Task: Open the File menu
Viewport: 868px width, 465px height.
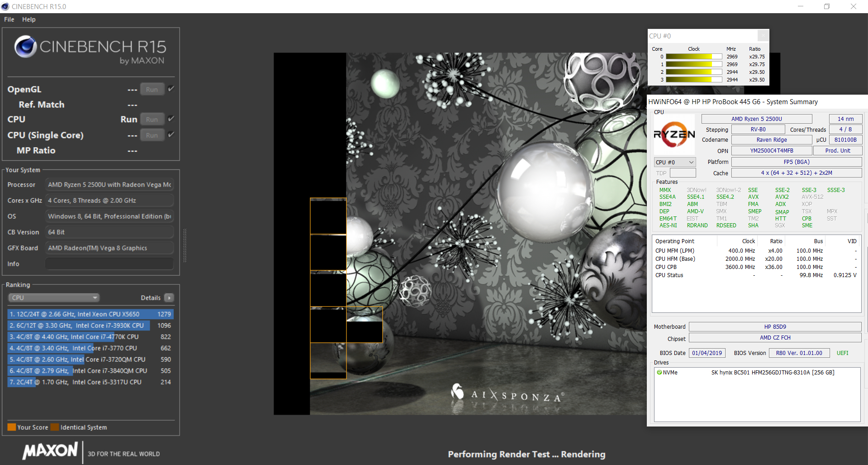Action: [x=9, y=19]
